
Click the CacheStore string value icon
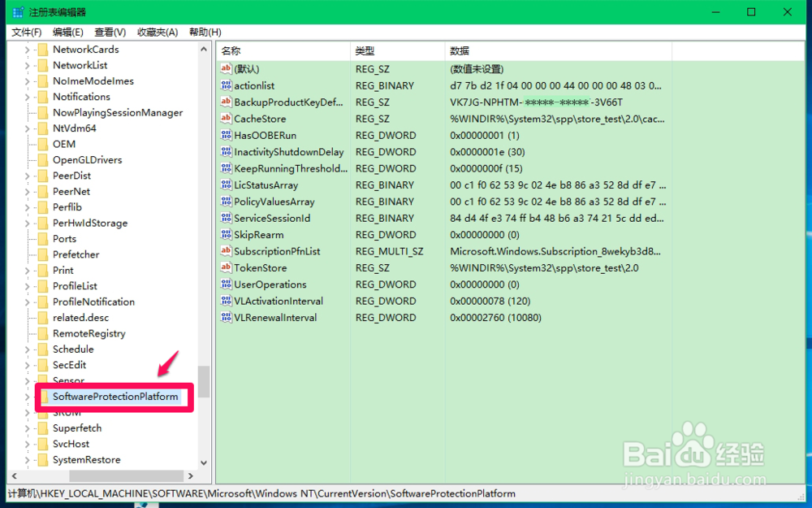(226, 118)
